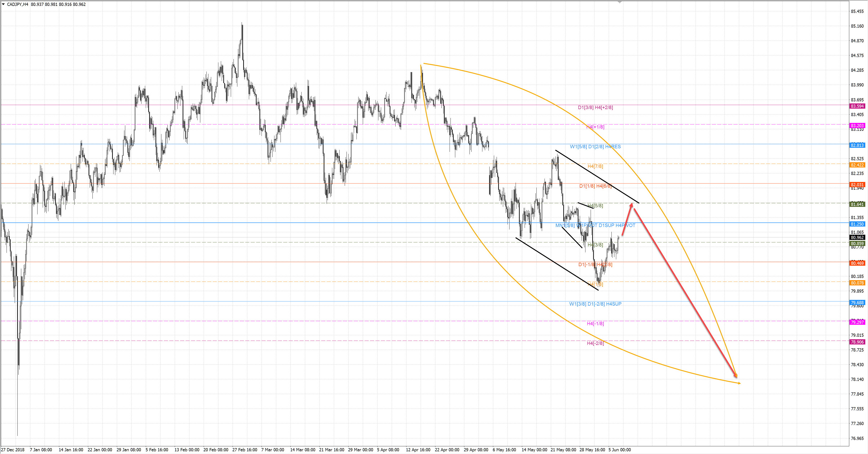Select the 83.594 pink price label
The width and height of the screenshot is (868, 454).
click(x=857, y=106)
